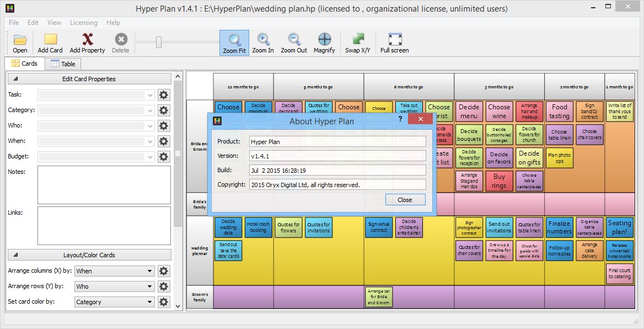
Task: Open settings gear for Who property
Action: (164, 126)
